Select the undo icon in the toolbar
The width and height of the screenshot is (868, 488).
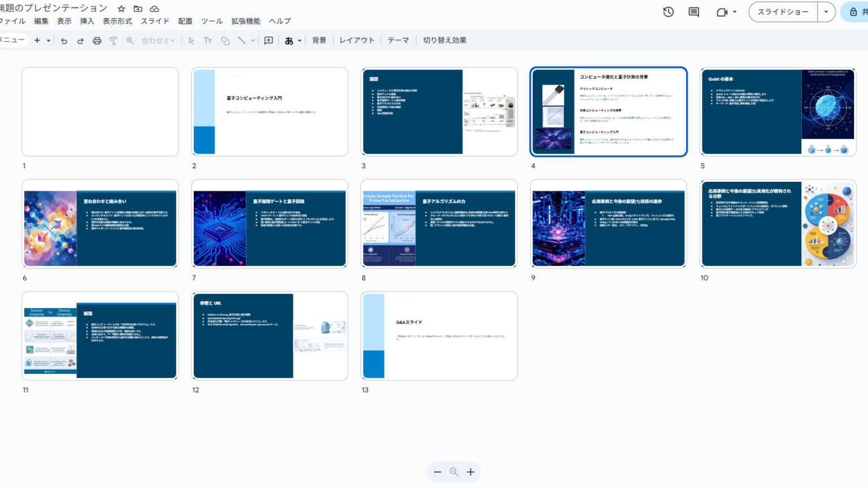pos(64,40)
